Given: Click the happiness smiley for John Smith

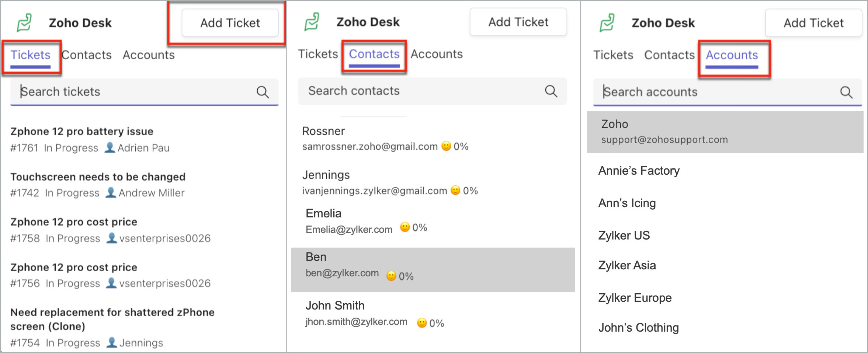Looking at the screenshot, I should click(x=422, y=323).
